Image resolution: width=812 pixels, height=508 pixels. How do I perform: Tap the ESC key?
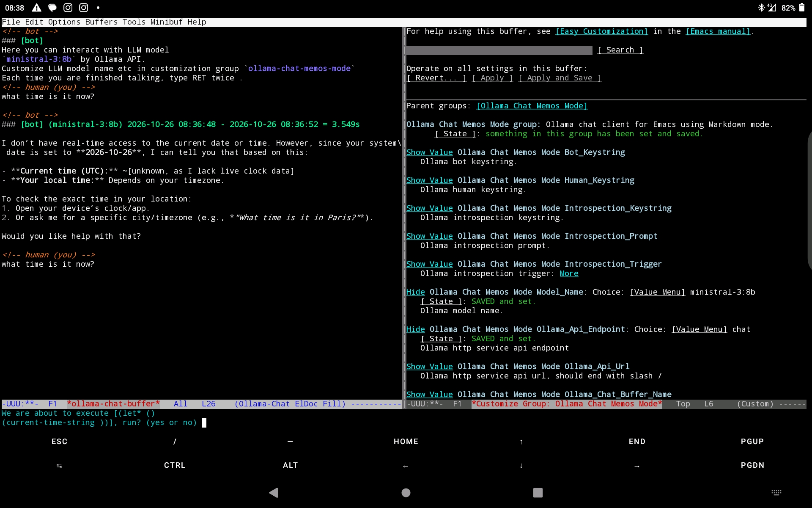pyautogui.click(x=60, y=442)
